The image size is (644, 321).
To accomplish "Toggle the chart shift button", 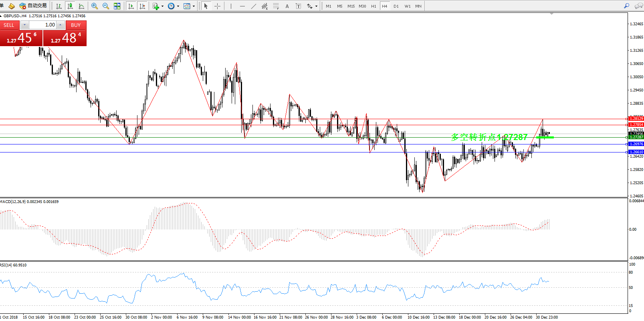I will (142, 6).
